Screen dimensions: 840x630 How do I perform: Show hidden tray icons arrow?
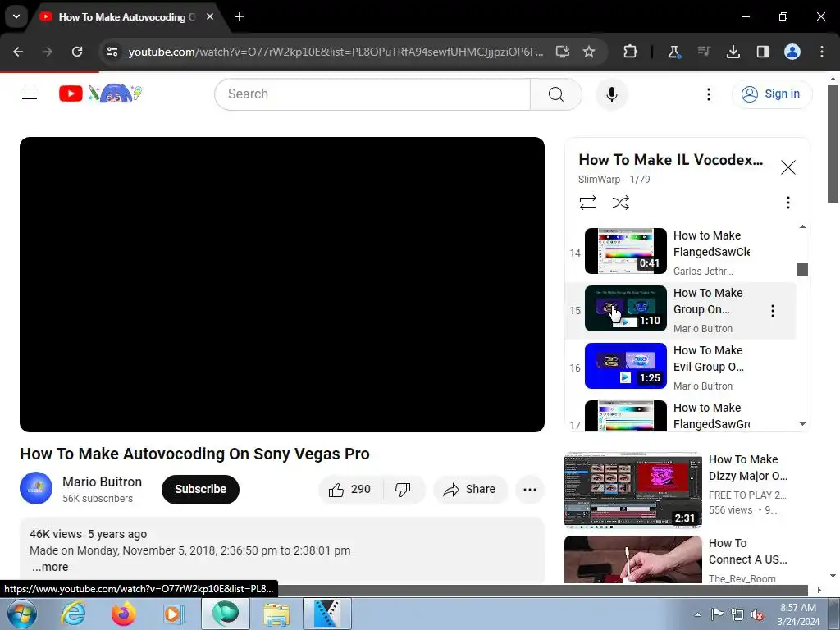[x=697, y=614]
